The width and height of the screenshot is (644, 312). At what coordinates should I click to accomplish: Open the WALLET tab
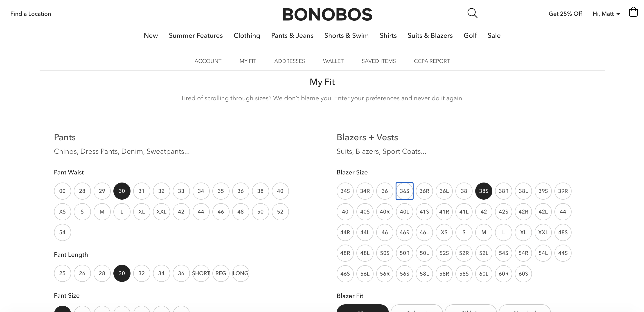pyautogui.click(x=333, y=61)
